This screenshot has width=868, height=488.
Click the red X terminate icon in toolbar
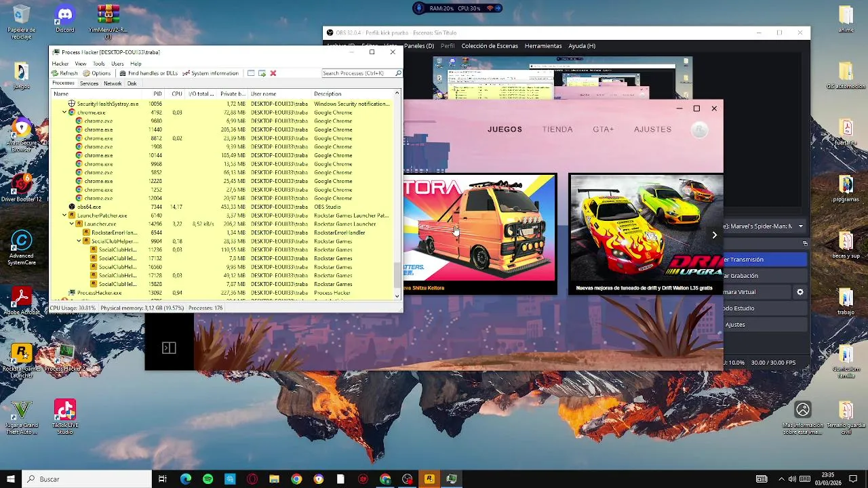(x=273, y=73)
